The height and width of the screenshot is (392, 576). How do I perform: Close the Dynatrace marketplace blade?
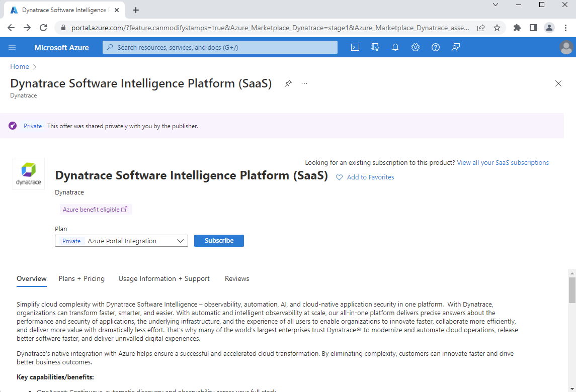[558, 83]
